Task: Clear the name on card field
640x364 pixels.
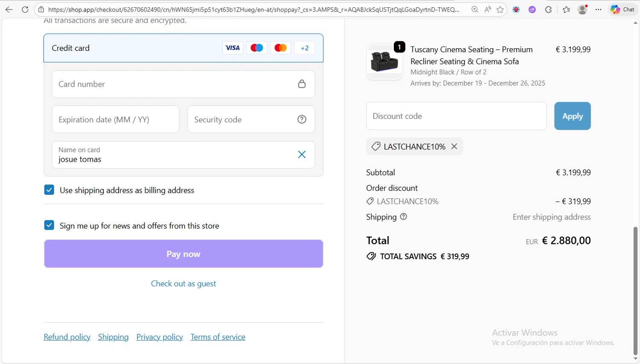Action: pos(302,154)
